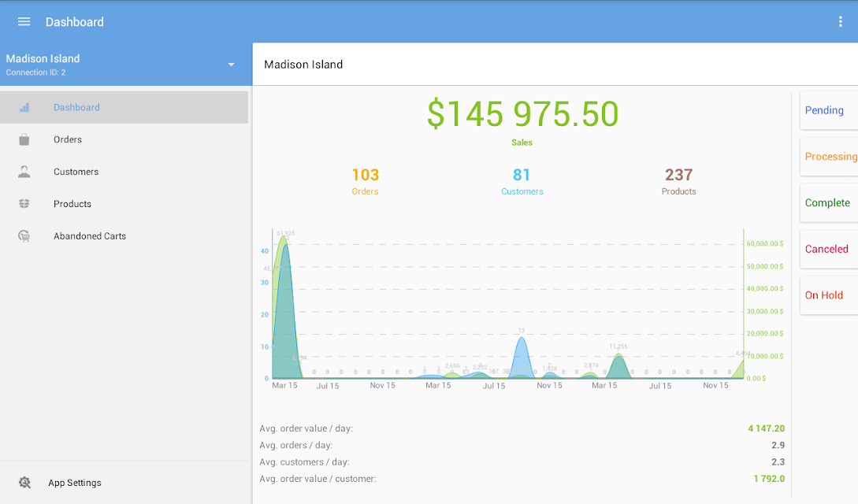
Task: Open the three-dot overflow menu
Action: tap(841, 22)
